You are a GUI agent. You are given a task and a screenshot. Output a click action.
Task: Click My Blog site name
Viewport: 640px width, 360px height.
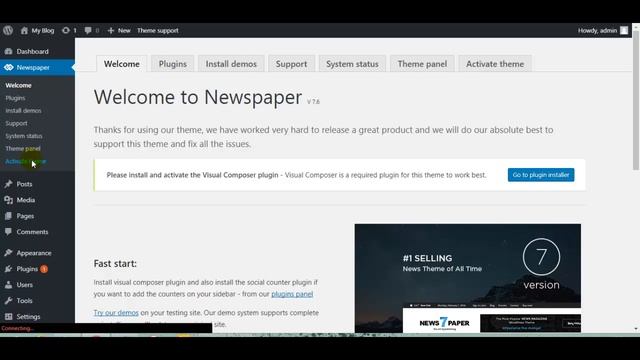[43, 31]
